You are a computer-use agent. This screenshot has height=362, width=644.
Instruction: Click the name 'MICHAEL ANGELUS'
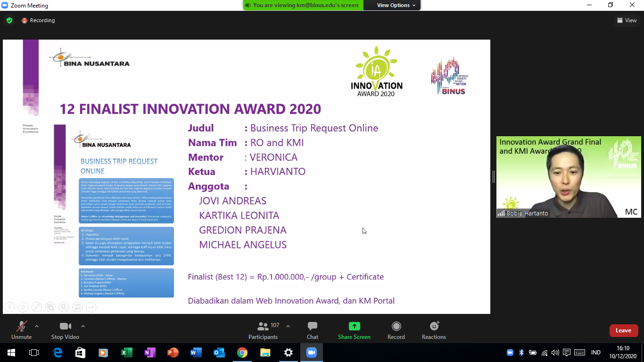pos(243,245)
